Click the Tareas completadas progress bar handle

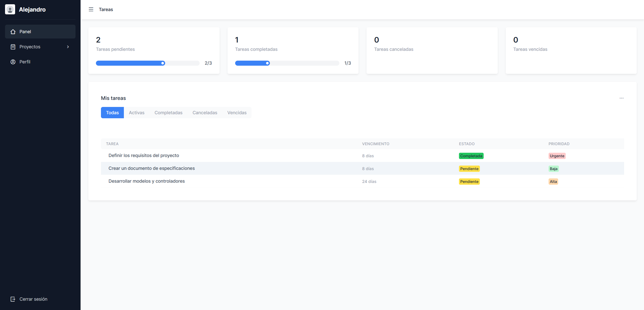(267, 63)
